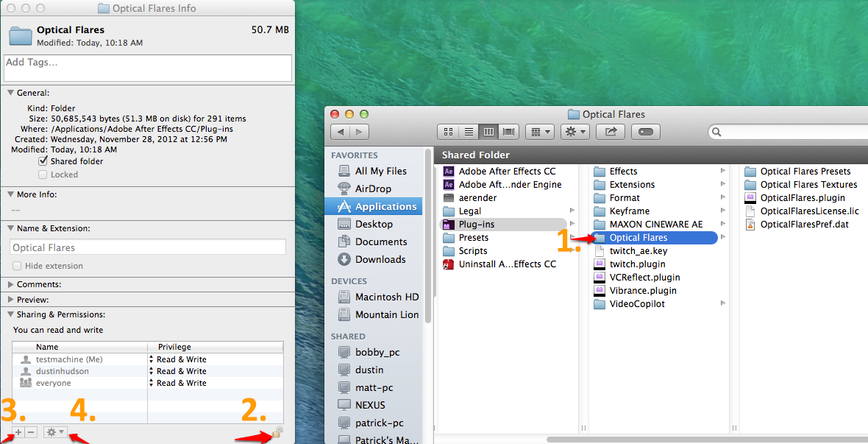Toggle the Hide extension checkbox
The width and height of the screenshot is (868, 444).
coord(17,266)
